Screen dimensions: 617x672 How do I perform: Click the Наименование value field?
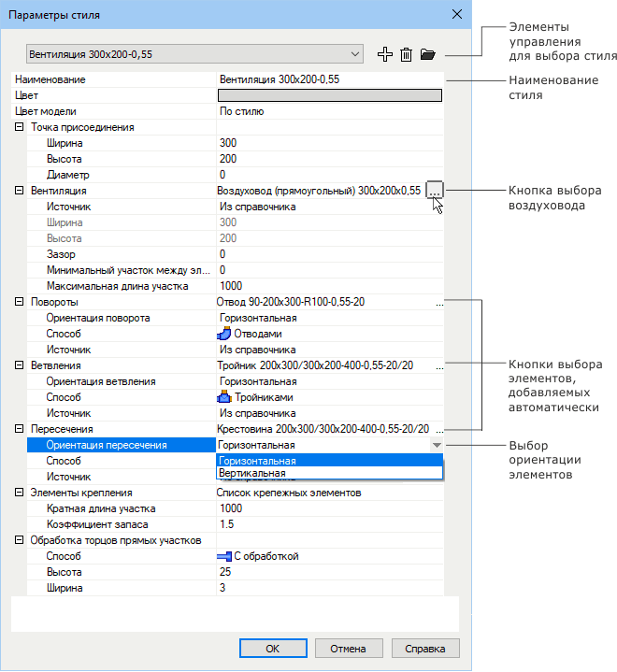click(x=329, y=79)
